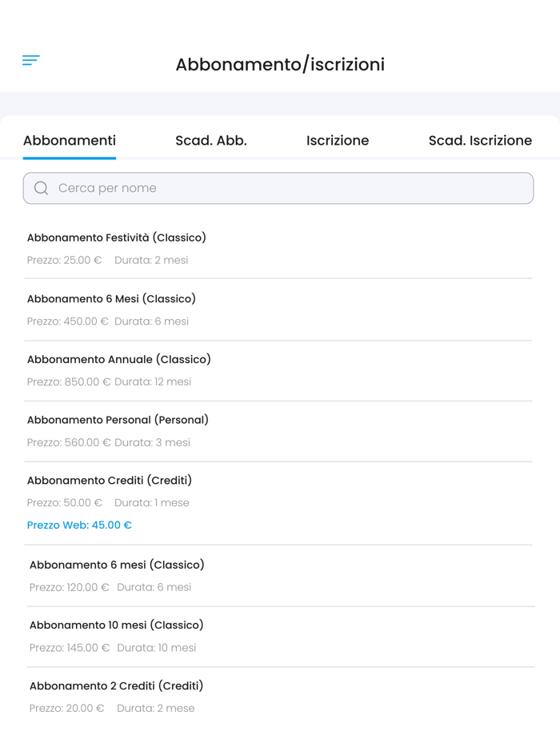Image resolution: width=560 pixels, height=747 pixels.
Task: Switch to the Abbonamenti tab
Action: coord(69,140)
